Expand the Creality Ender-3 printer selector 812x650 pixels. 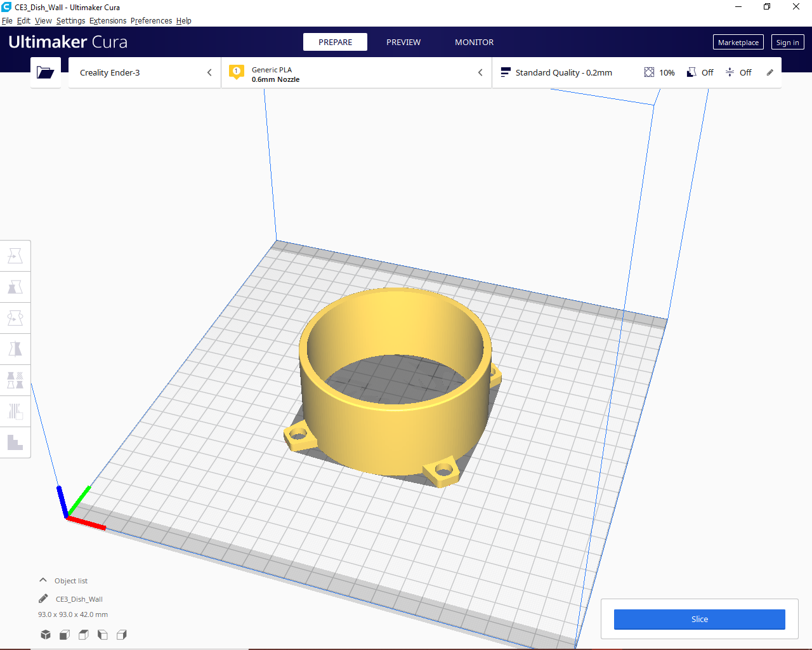click(x=145, y=72)
